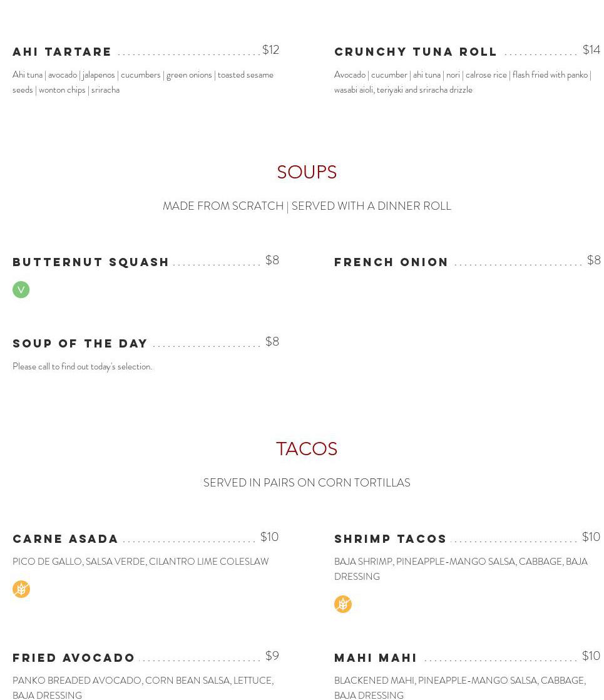
Task: Click the $9 price for Fried Avocado
Action: [272, 656]
